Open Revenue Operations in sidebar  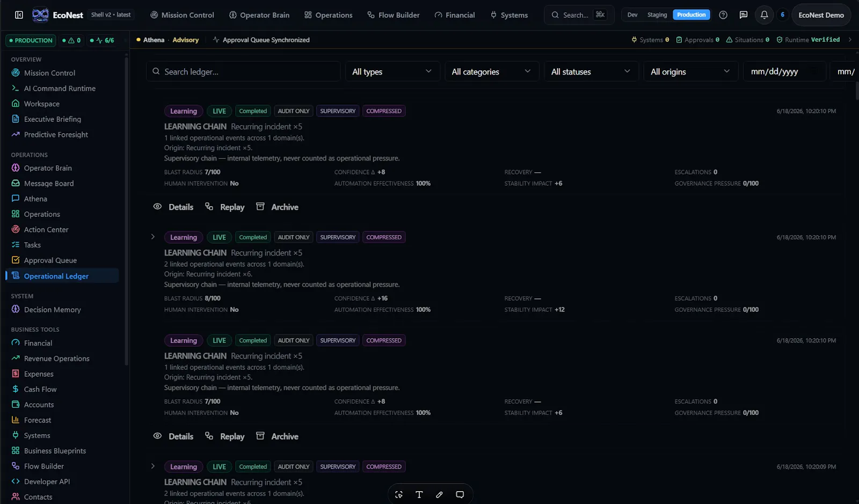coord(56,359)
